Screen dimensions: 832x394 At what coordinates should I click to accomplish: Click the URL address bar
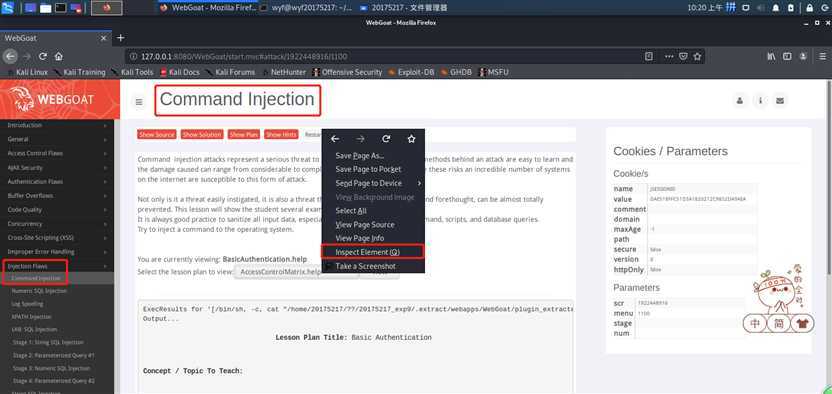pos(382,56)
